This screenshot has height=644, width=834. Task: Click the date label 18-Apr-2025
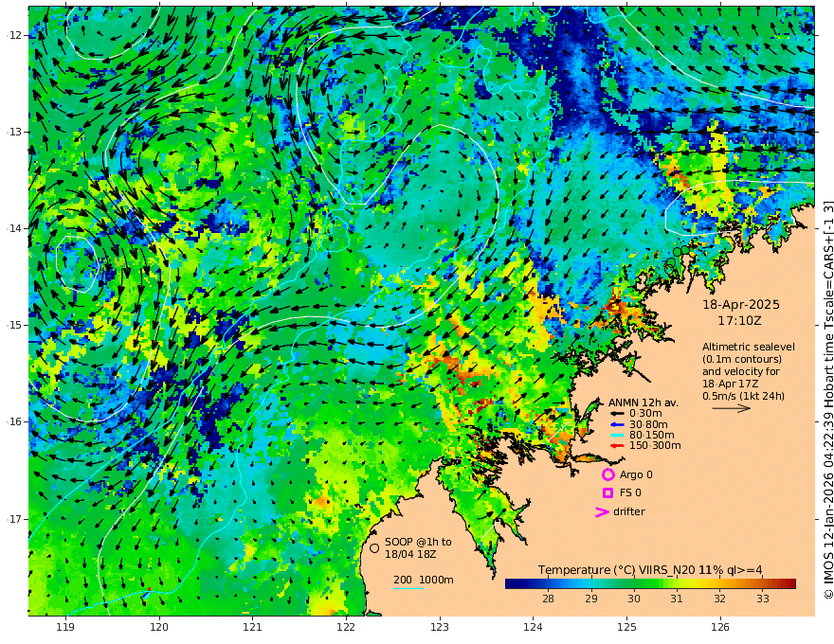point(741,304)
